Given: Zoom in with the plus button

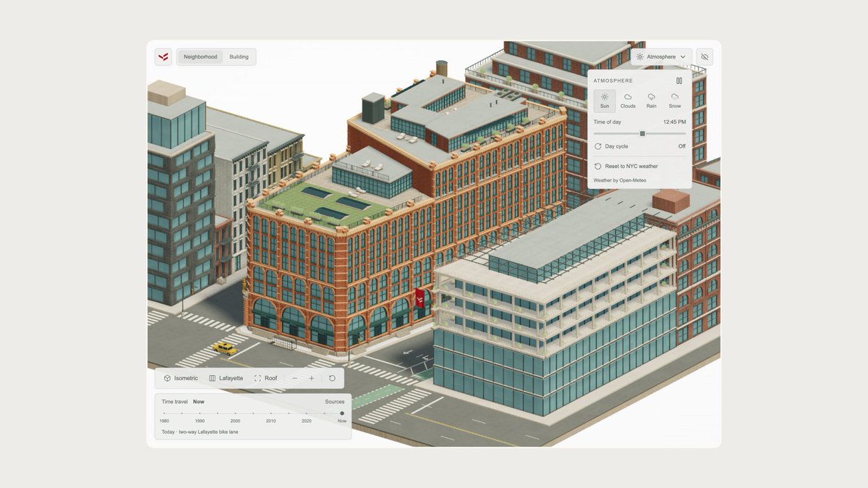Looking at the screenshot, I should (312, 378).
